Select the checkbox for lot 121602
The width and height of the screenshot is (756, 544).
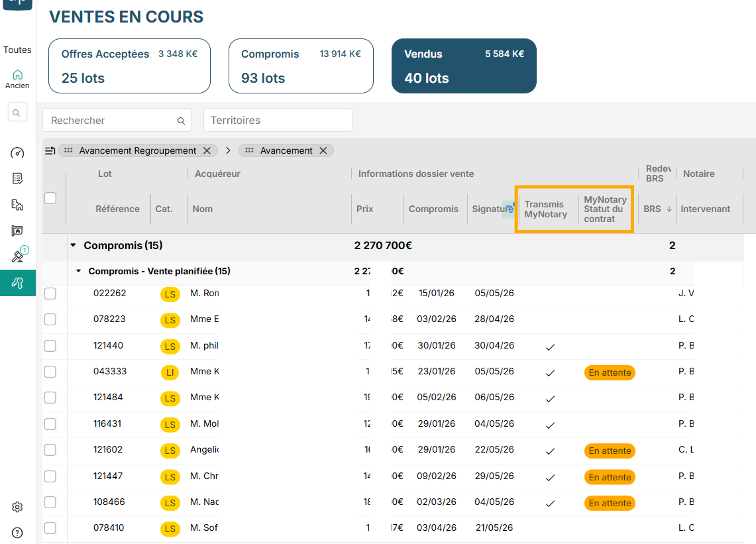coord(50,450)
